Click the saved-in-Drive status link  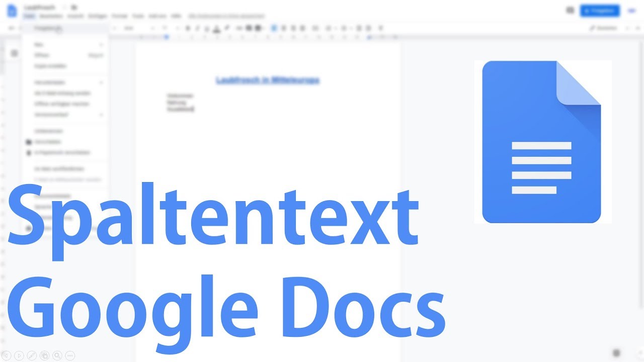pos(226,16)
